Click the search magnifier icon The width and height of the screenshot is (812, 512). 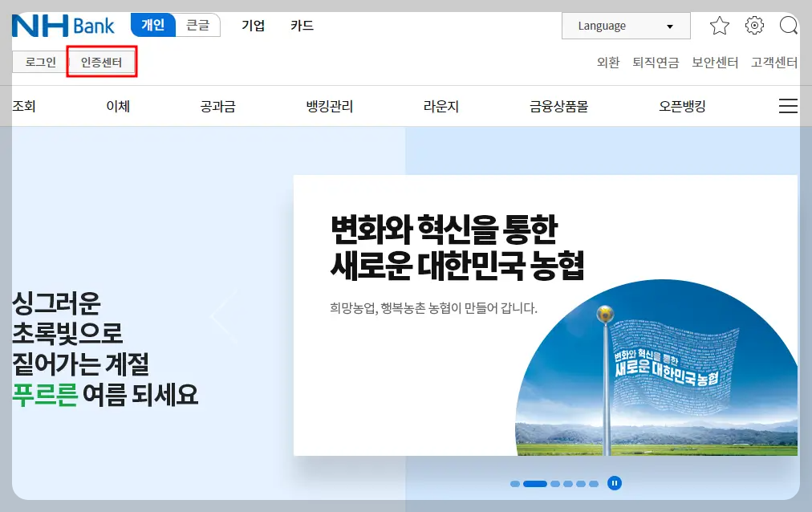(789, 25)
